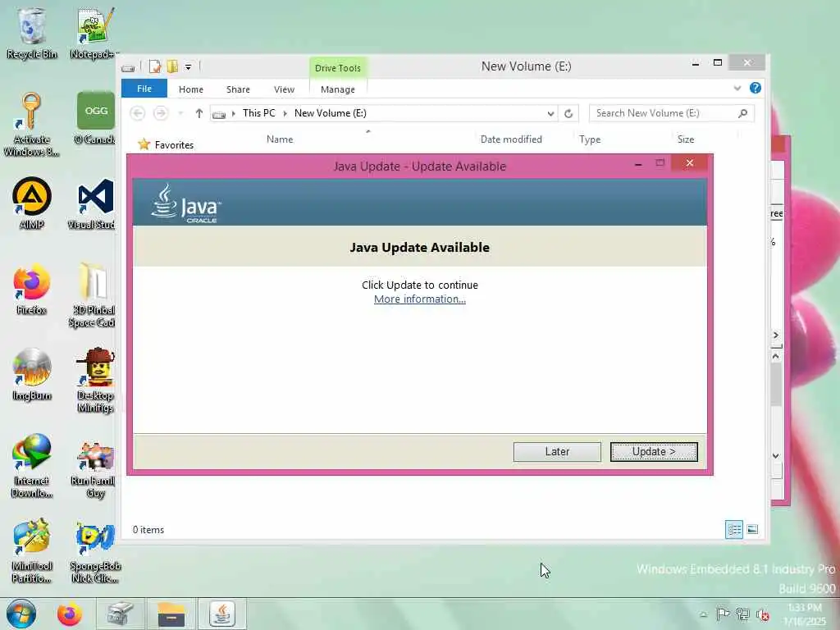Select the Firefox desktop shortcut
This screenshot has width=840, height=630.
[32, 290]
